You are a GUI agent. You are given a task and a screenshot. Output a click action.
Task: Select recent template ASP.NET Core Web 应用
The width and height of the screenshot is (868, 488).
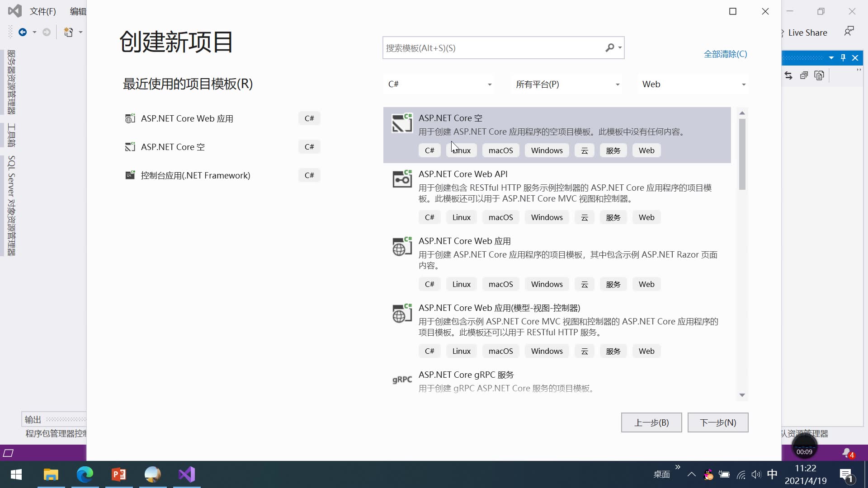(x=222, y=118)
